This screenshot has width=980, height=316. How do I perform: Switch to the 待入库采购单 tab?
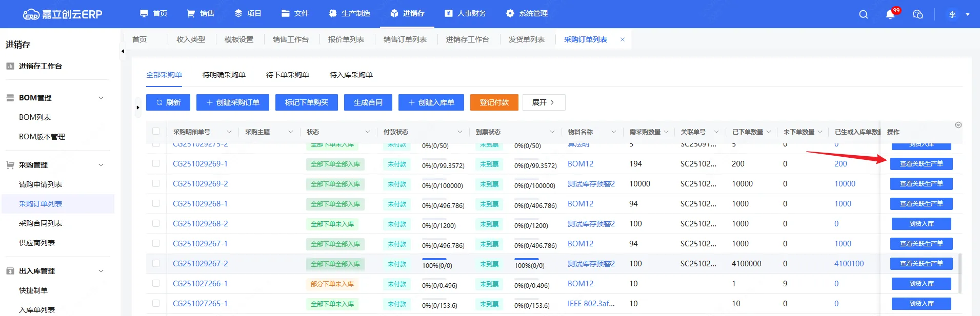pyautogui.click(x=351, y=75)
